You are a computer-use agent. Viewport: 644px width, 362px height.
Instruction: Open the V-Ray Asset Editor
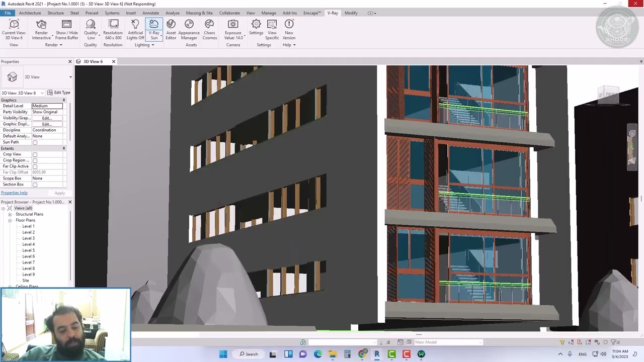point(171,30)
